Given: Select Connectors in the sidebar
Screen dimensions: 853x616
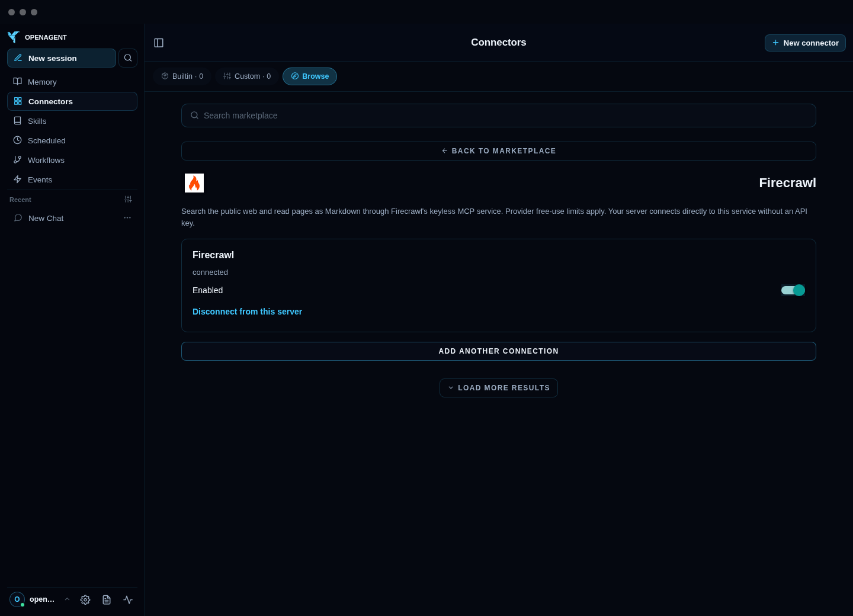Looking at the screenshot, I should pyautogui.click(x=72, y=101).
